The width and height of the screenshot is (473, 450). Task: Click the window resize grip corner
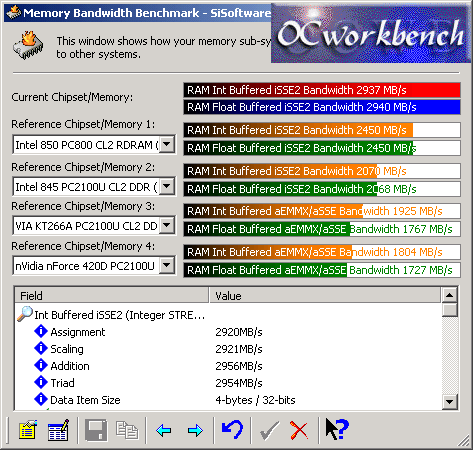coord(463,441)
